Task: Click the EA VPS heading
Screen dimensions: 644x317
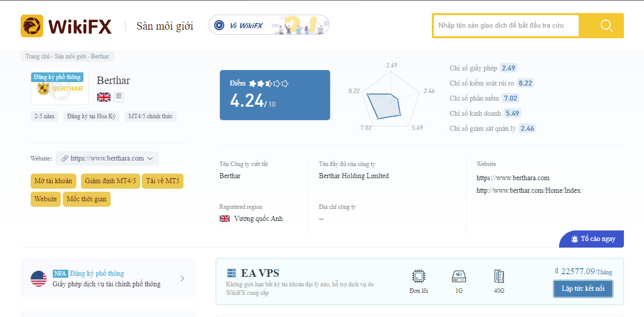Action: 260,273
